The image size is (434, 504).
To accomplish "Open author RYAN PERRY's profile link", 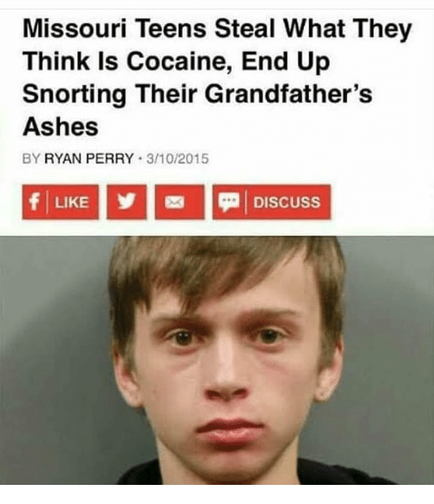I will tap(89, 159).
